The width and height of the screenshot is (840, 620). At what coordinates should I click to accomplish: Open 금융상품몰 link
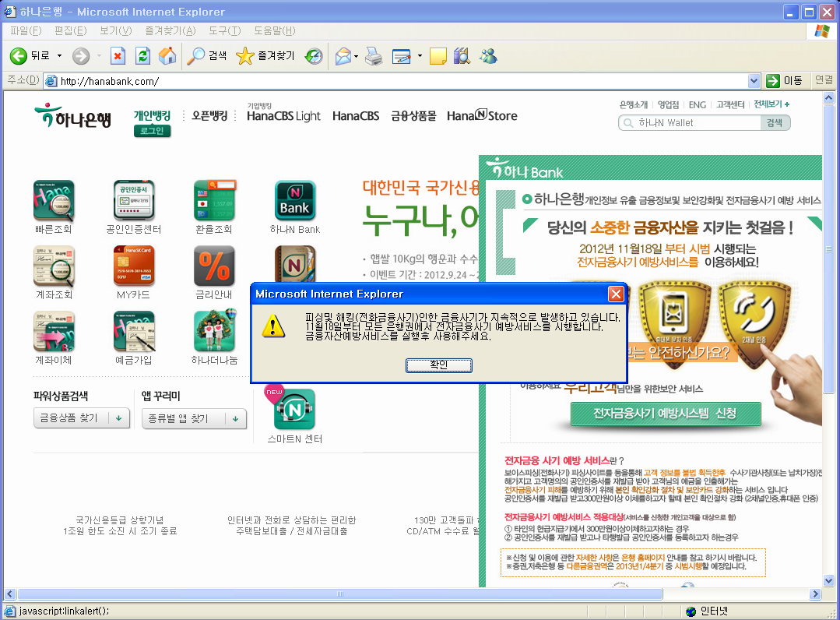point(413,116)
